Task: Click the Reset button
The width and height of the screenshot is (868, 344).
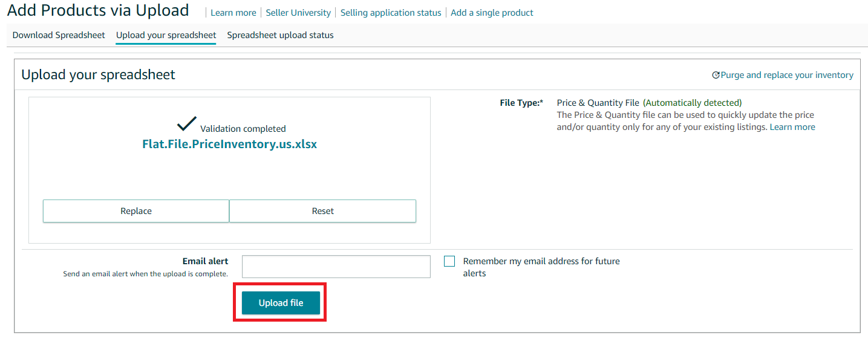Action: (322, 211)
